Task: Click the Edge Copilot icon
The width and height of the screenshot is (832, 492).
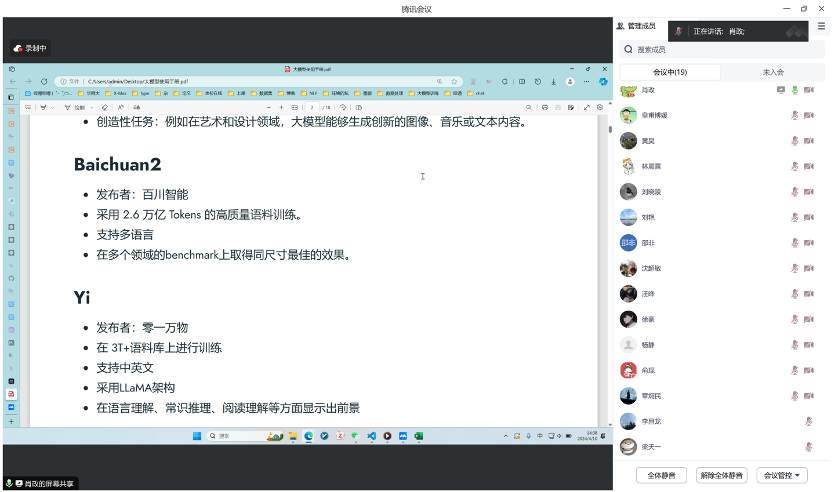Action: (x=603, y=81)
